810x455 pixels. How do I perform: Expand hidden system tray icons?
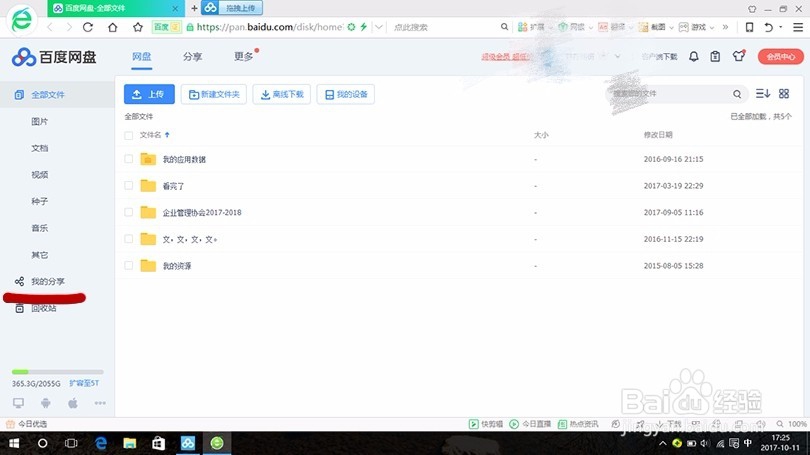(662, 443)
